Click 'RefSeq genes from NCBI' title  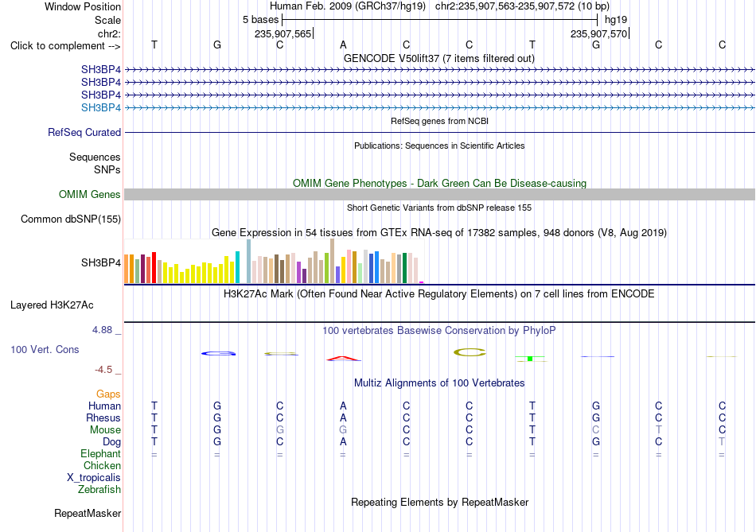[x=439, y=121]
